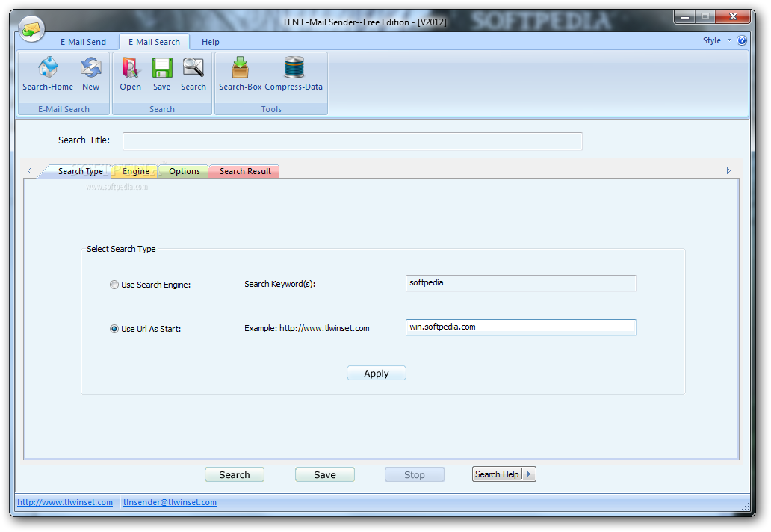Expand the Search Help arrow
Viewport: 771px width, 532px height.
[529, 474]
